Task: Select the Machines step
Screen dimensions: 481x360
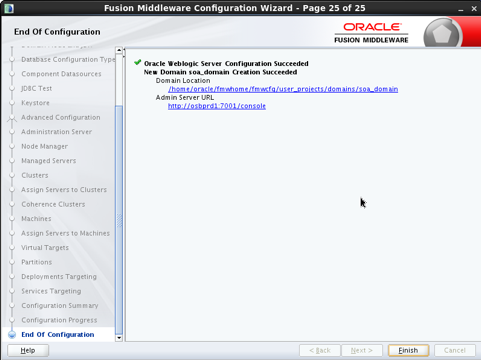Action: click(x=36, y=219)
